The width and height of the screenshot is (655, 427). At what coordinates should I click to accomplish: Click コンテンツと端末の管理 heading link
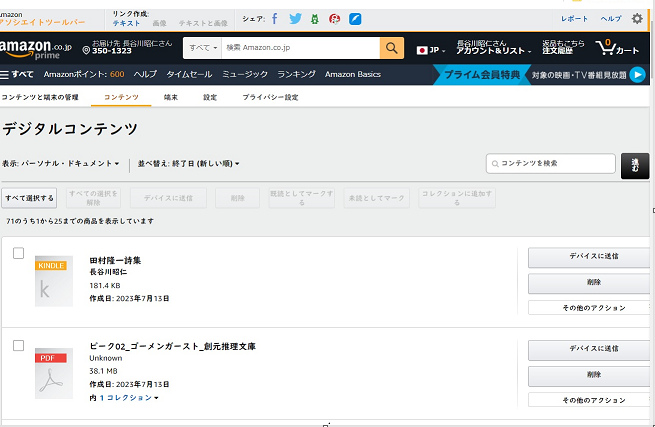click(x=40, y=97)
